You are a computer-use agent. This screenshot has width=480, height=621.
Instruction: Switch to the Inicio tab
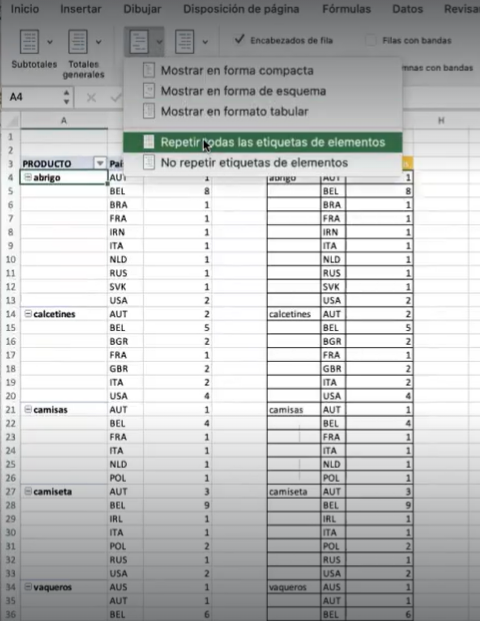pyautogui.click(x=25, y=9)
